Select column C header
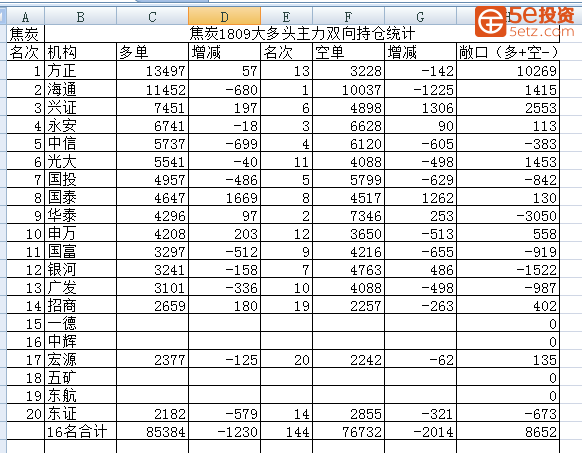Viewport: 582px width, 453px height. (153, 17)
